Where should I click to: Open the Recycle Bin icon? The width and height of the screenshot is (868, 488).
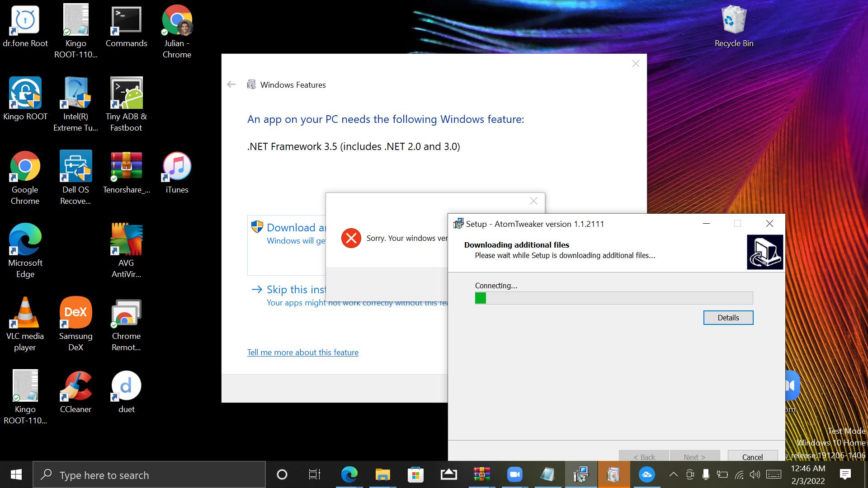pos(734,20)
